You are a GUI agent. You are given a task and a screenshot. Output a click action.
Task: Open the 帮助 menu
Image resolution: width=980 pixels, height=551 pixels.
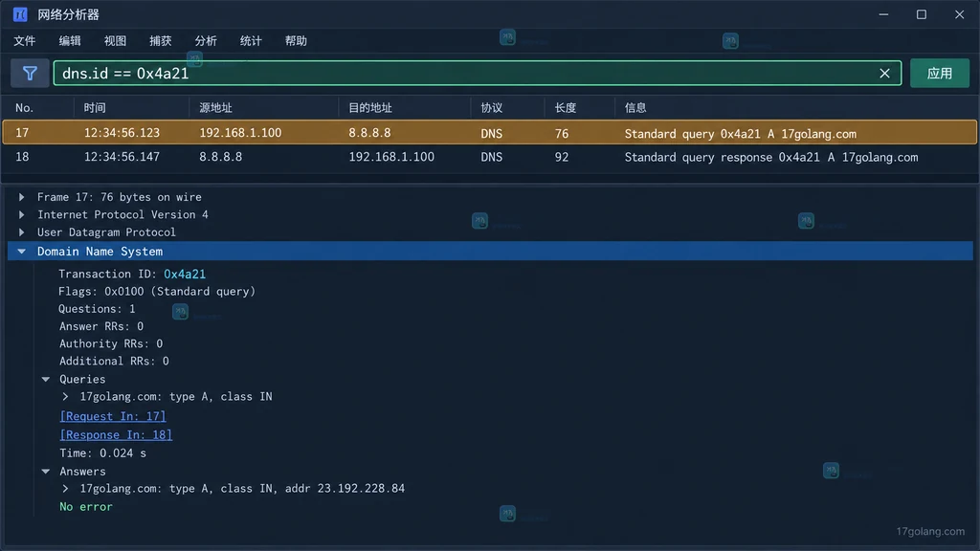pyautogui.click(x=296, y=40)
